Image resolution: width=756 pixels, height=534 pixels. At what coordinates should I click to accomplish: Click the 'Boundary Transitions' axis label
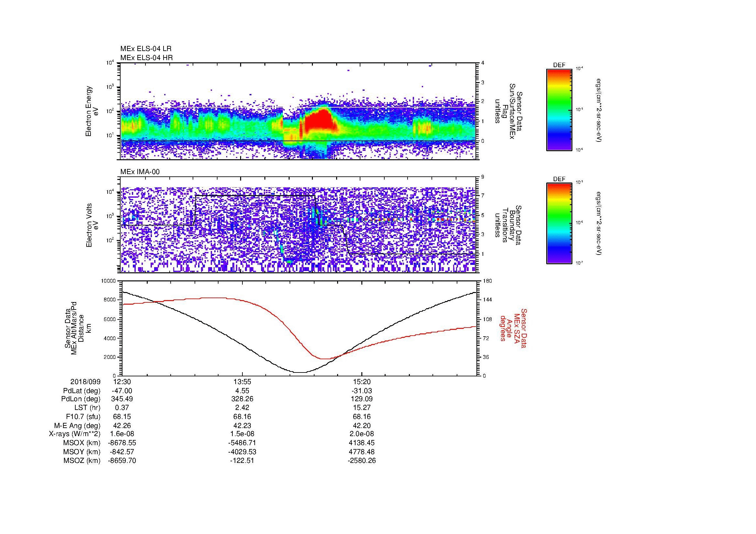pos(508,225)
